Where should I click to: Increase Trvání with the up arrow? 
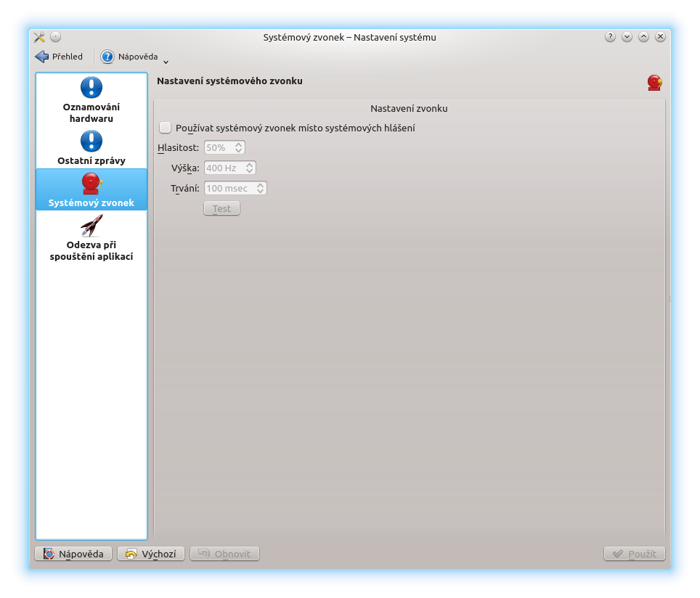(x=260, y=185)
